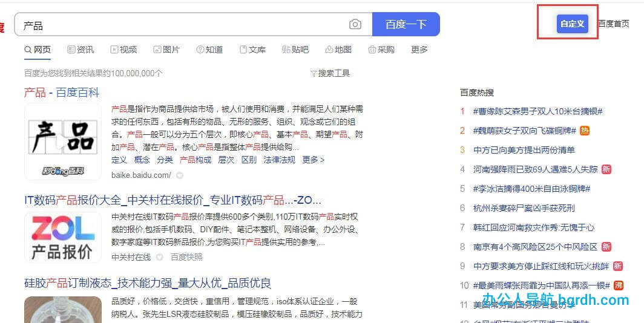The width and height of the screenshot is (644, 323).
Task: Switch to the 图片 tab
Action: point(166,50)
